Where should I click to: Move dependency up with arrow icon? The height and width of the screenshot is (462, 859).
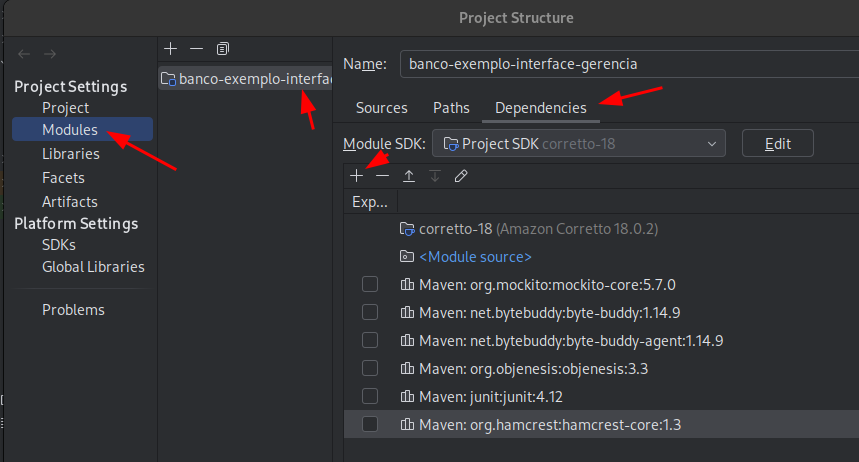(x=409, y=176)
